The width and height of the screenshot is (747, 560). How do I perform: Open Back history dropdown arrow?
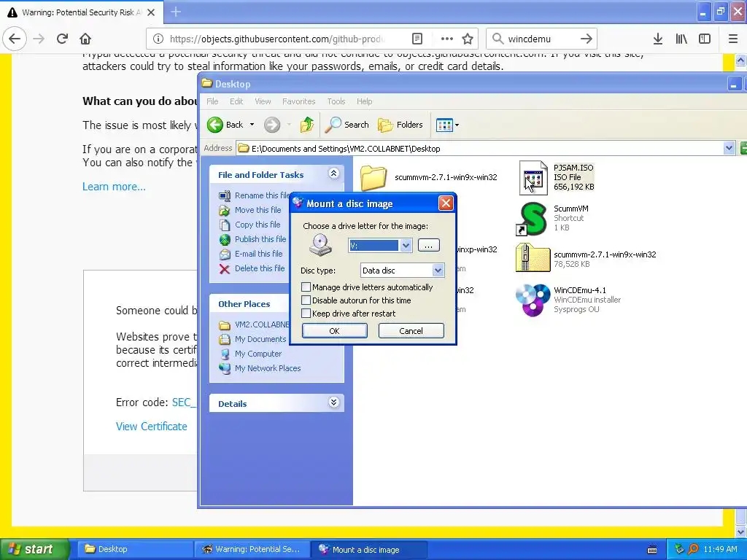(x=252, y=125)
